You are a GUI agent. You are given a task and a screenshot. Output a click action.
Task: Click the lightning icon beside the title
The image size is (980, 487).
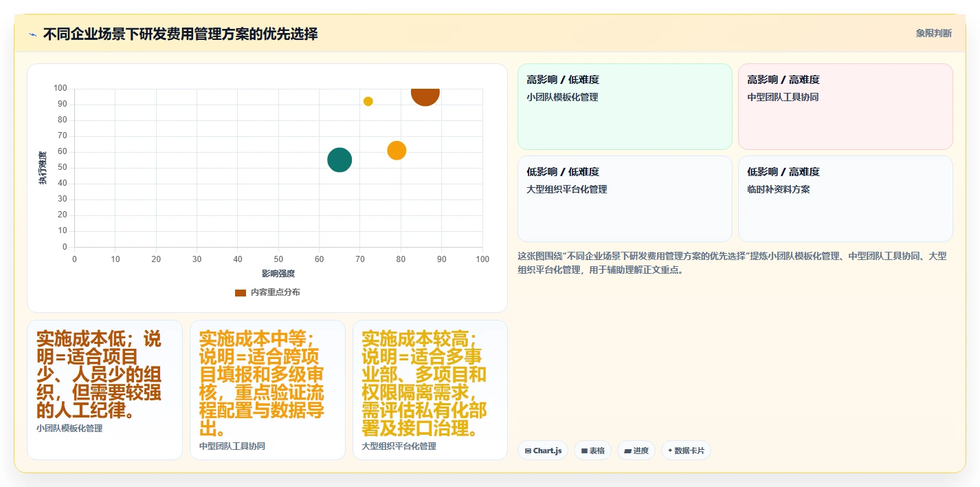pos(32,34)
